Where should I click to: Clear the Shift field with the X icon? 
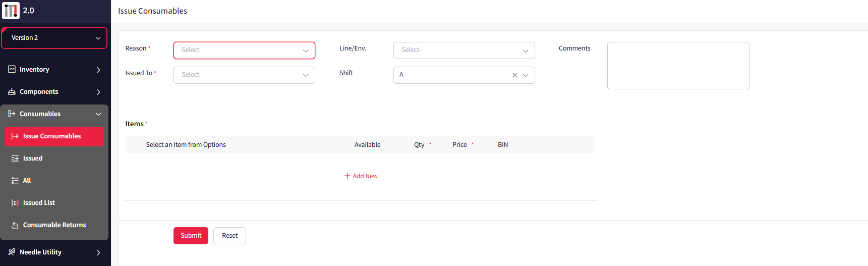(x=514, y=75)
